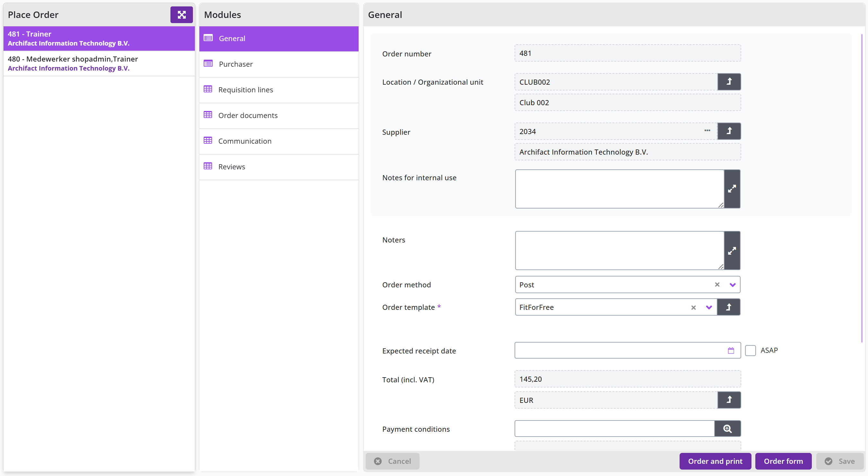Click the Order form button
Image resolution: width=868 pixels, height=476 pixels.
[783, 462]
